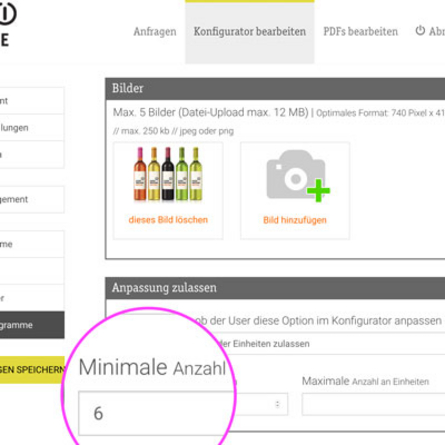Click the logo icon at top left
This screenshot has height=445, width=445.
pyautogui.click(x=7, y=13)
